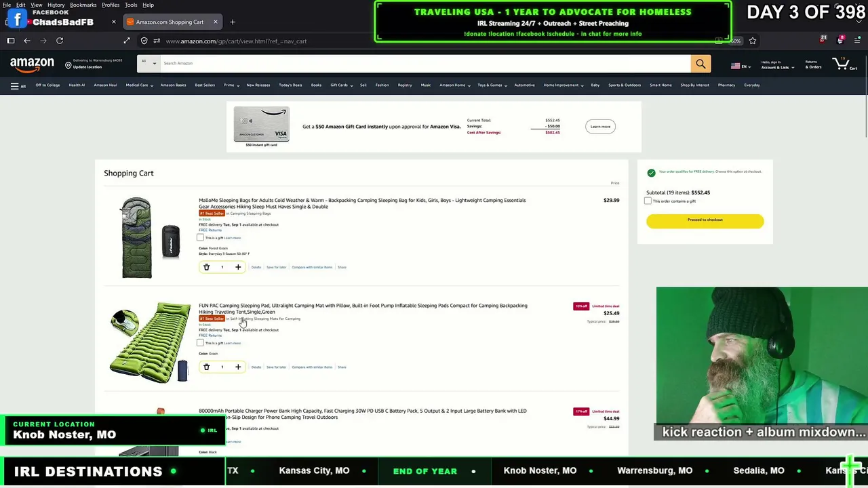Open the Help menu
868x488 pixels.
tap(148, 5)
